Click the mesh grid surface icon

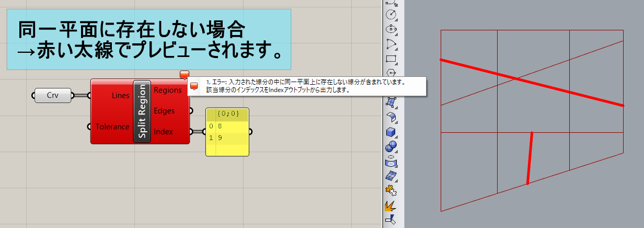tap(390, 175)
